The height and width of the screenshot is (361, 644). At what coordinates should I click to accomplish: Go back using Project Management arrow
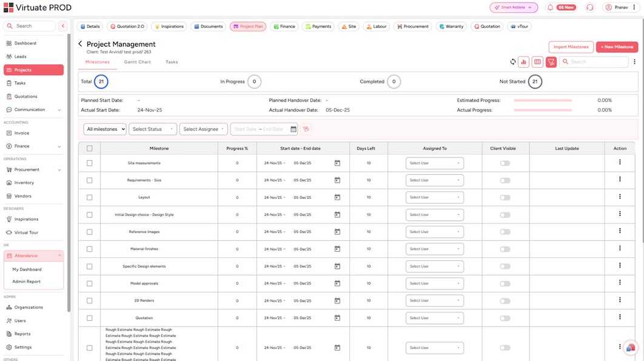click(80, 44)
